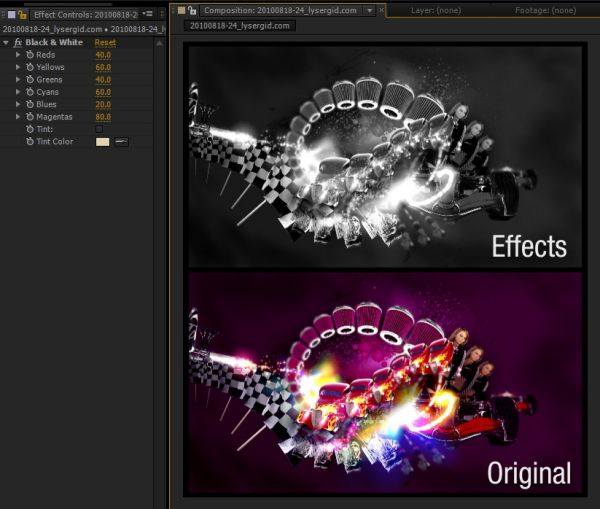Click the Blues value 20.0

coord(103,104)
